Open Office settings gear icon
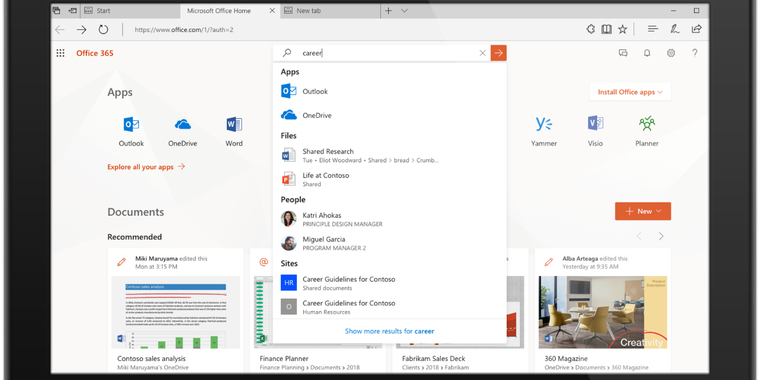Screen dimensions: 760x380 pyautogui.click(x=671, y=53)
